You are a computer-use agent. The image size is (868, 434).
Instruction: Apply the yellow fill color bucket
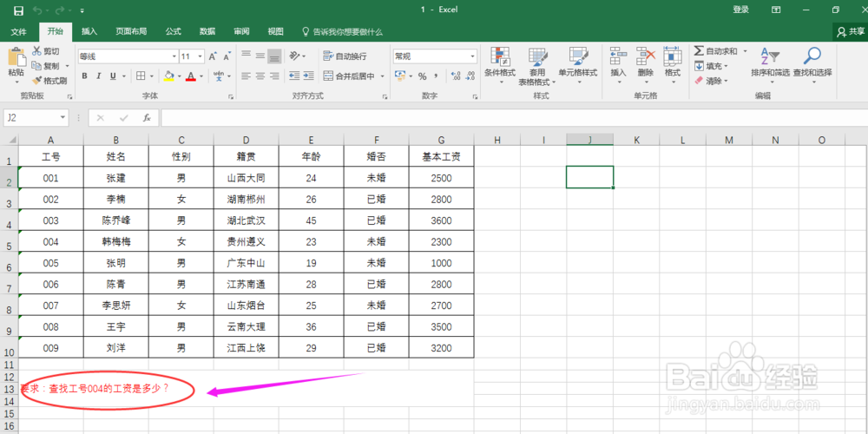(169, 76)
